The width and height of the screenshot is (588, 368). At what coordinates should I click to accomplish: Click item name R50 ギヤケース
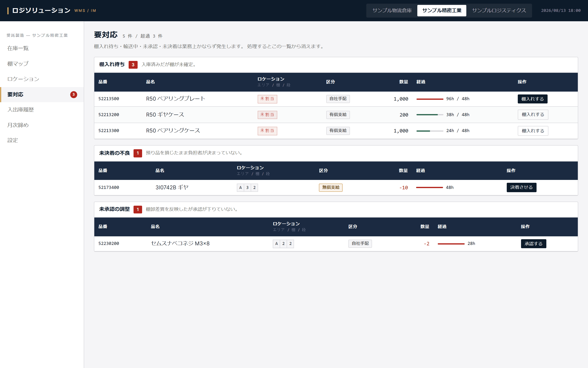click(165, 115)
